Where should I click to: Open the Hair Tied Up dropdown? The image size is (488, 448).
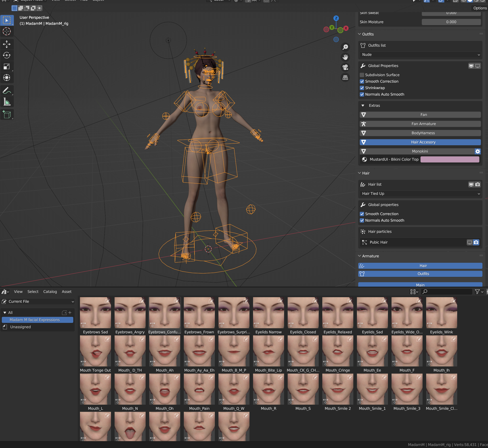tap(420, 194)
